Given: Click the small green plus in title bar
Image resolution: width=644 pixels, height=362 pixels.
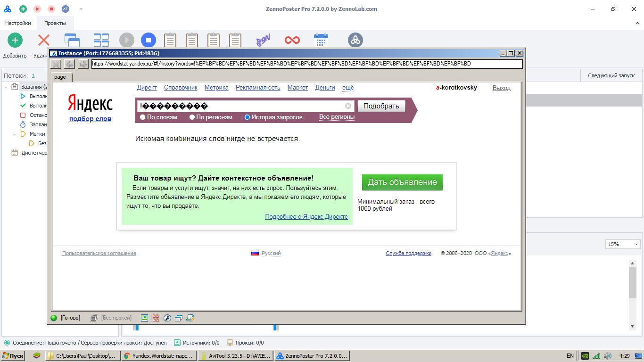Looking at the screenshot, I should click(x=23, y=9).
